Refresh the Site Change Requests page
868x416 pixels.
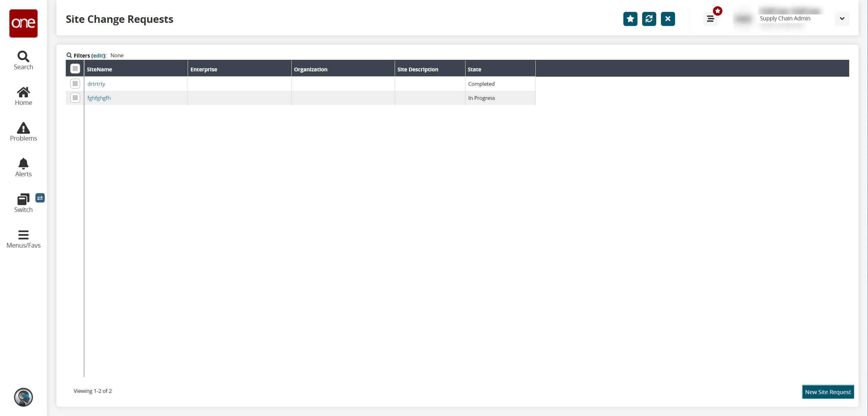(649, 19)
